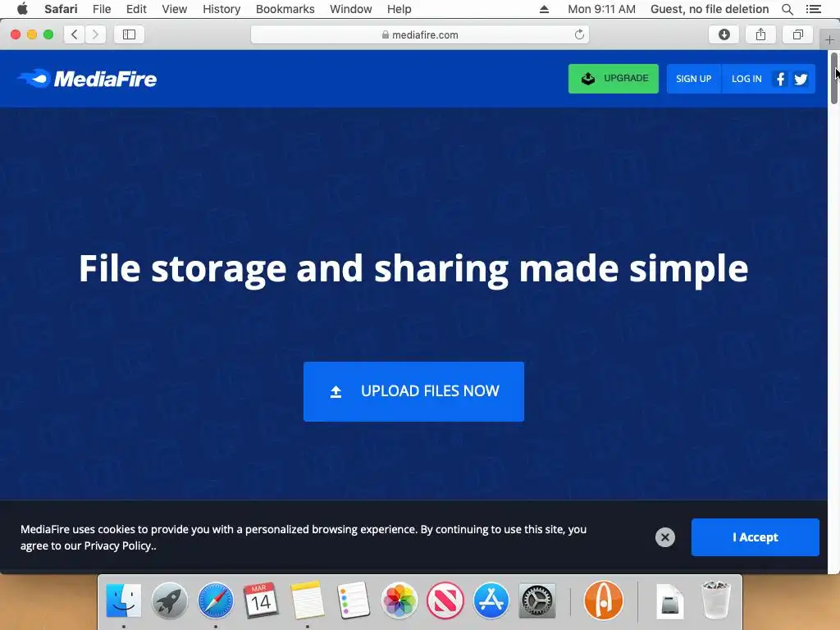
Task: Open Calendar from the dock
Action: pyautogui.click(x=261, y=600)
